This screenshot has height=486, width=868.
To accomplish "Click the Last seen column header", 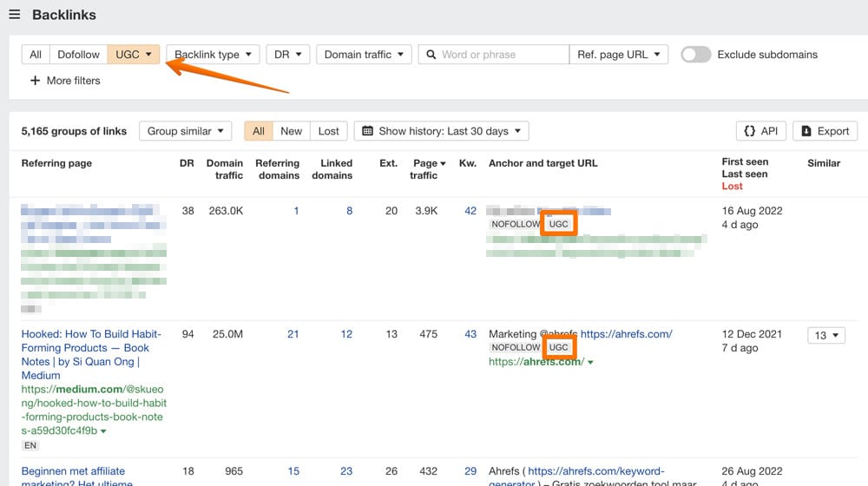I will coord(745,174).
